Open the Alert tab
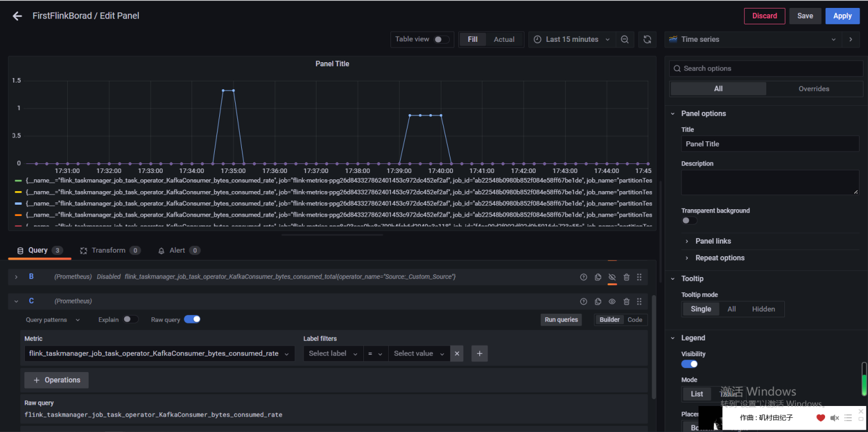This screenshot has width=868, height=432. (x=177, y=250)
